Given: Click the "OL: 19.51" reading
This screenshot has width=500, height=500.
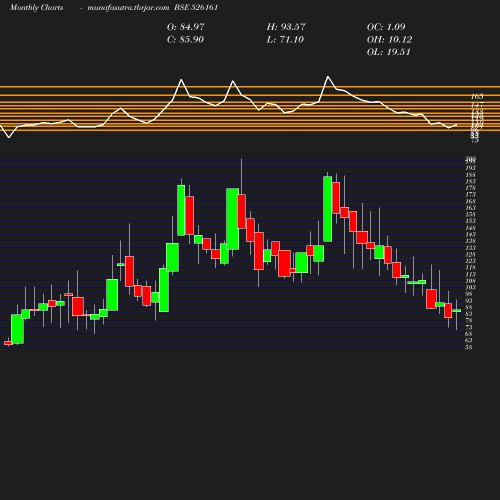Looking at the screenshot, I should pyautogui.click(x=388, y=52).
